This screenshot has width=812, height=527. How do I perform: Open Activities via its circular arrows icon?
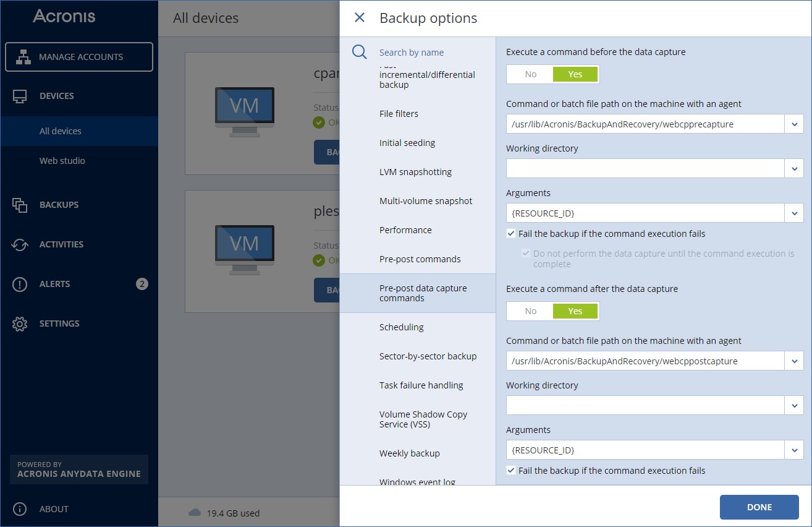[x=20, y=244]
